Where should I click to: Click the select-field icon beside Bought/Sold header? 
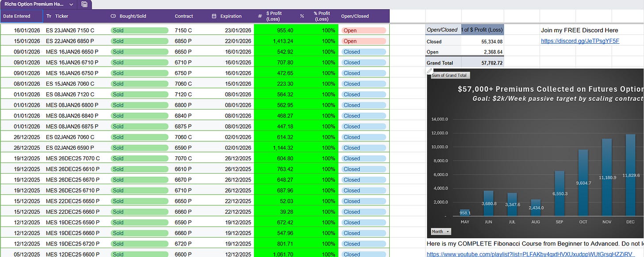[114, 16]
